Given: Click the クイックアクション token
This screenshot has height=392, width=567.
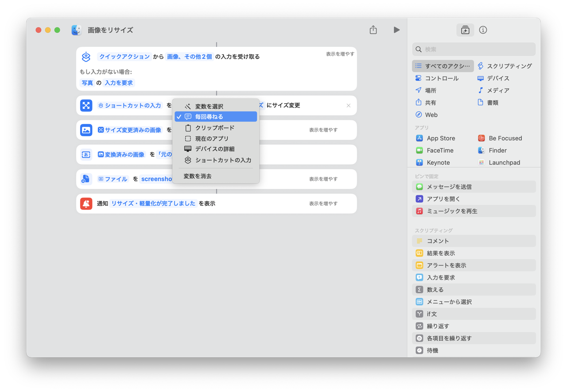Looking at the screenshot, I should click(124, 57).
